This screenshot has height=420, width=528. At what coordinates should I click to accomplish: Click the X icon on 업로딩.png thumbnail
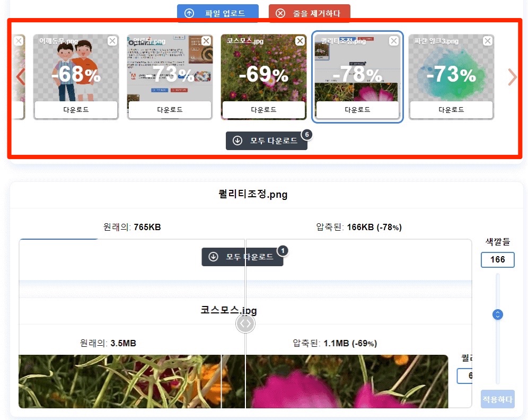click(207, 40)
